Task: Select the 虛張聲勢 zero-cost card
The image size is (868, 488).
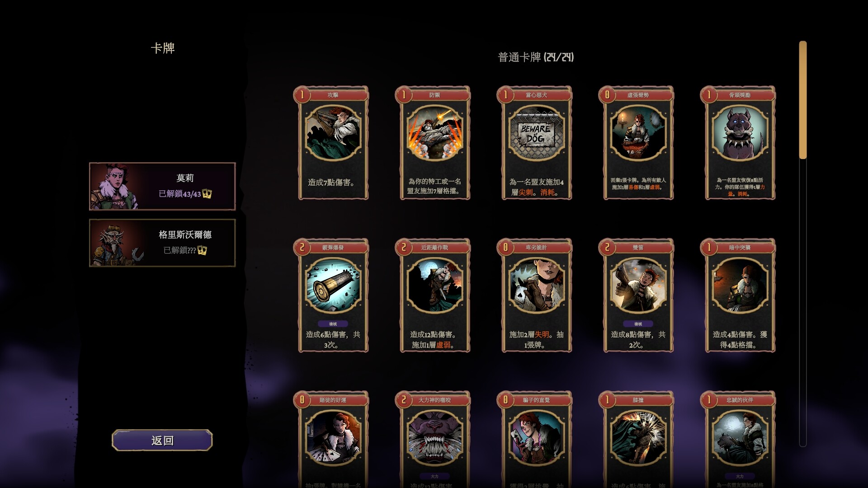Action: point(638,143)
